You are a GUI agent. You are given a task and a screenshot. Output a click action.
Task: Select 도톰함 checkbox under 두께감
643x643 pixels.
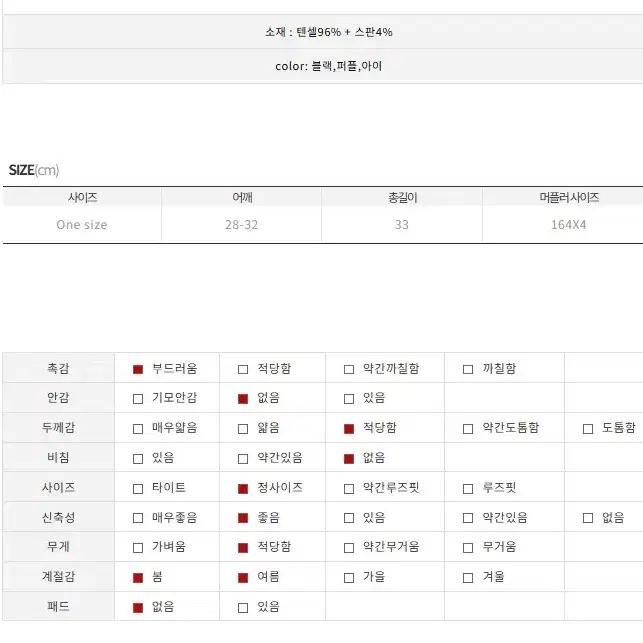pos(588,429)
